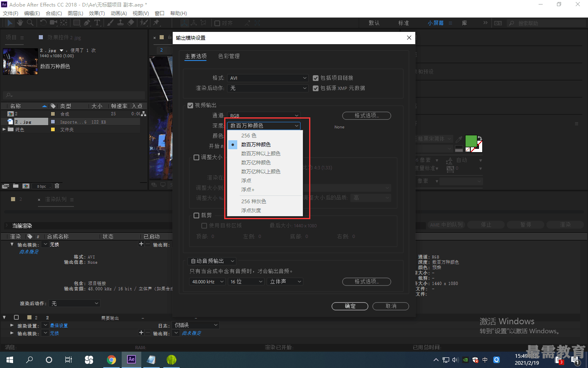
Task: Open the Project panel menu icon
Action: click(x=22, y=38)
